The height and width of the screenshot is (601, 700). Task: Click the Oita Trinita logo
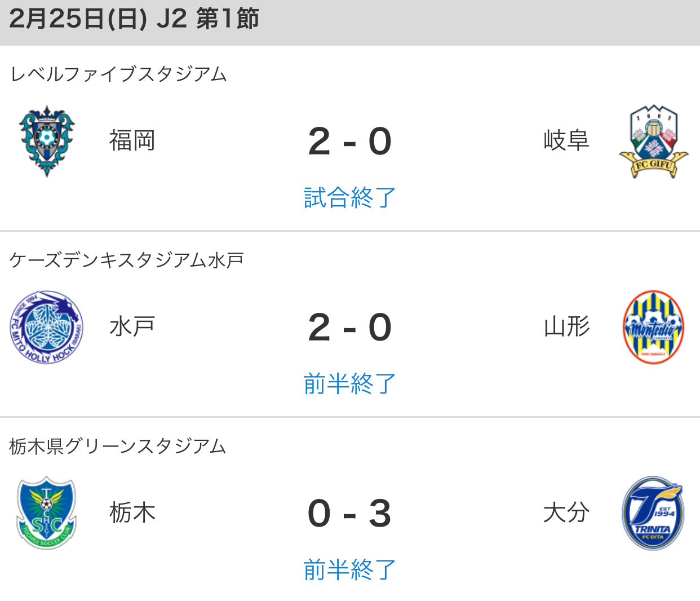pos(653,513)
